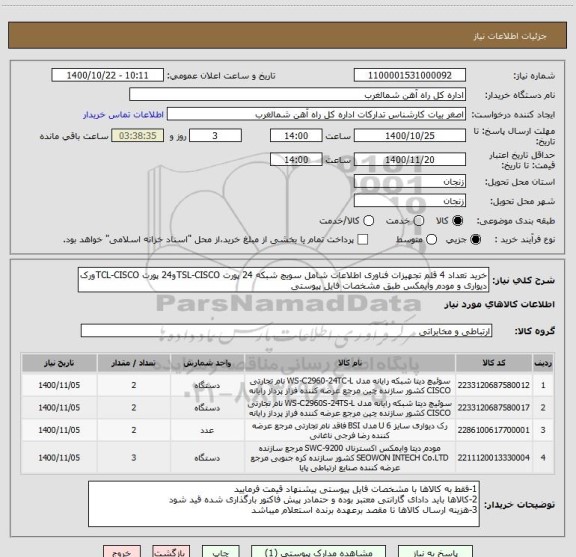The image size is (576, 557).
Task: Click the کد کالا column header
Action: (494, 363)
